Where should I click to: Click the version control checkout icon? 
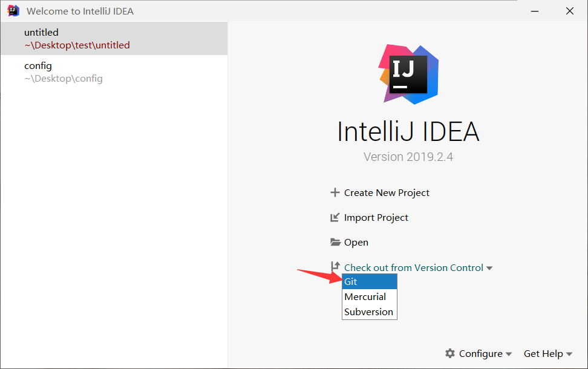point(335,266)
